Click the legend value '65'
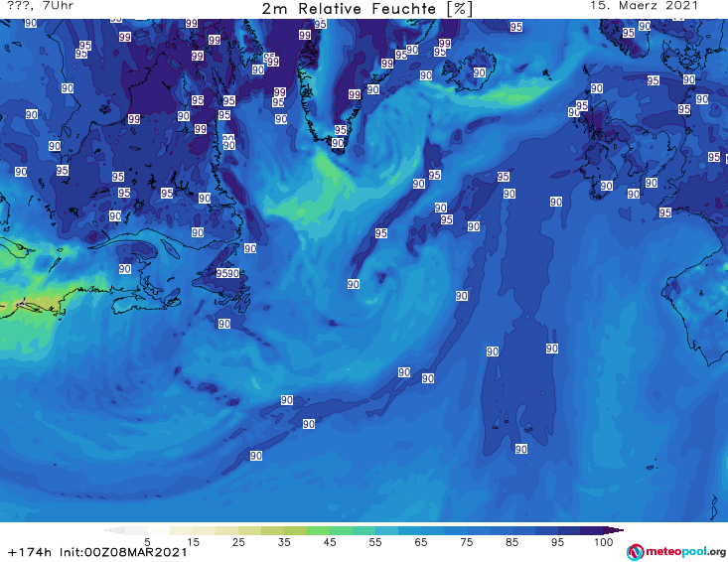The height and width of the screenshot is (562, 728). pos(421,542)
